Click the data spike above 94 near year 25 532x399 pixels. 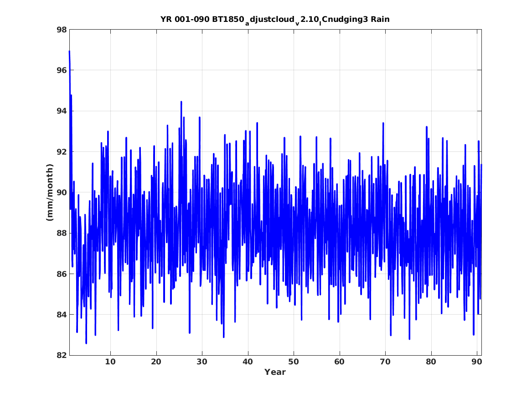[181, 102]
